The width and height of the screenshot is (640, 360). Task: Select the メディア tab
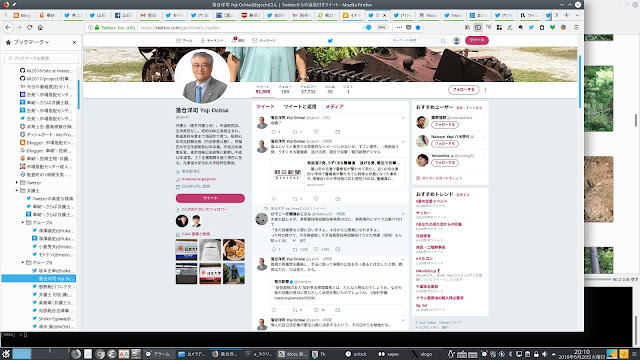[334, 107]
